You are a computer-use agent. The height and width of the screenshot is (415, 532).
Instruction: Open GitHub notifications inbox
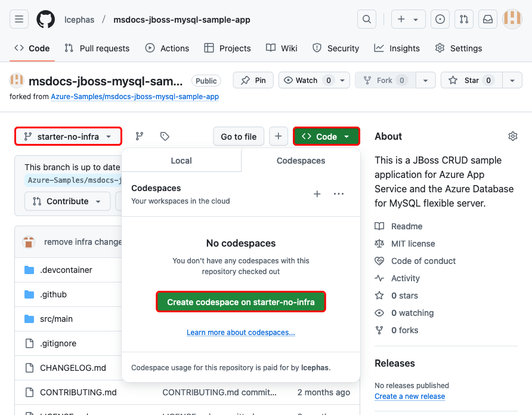pyautogui.click(x=488, y=19)
